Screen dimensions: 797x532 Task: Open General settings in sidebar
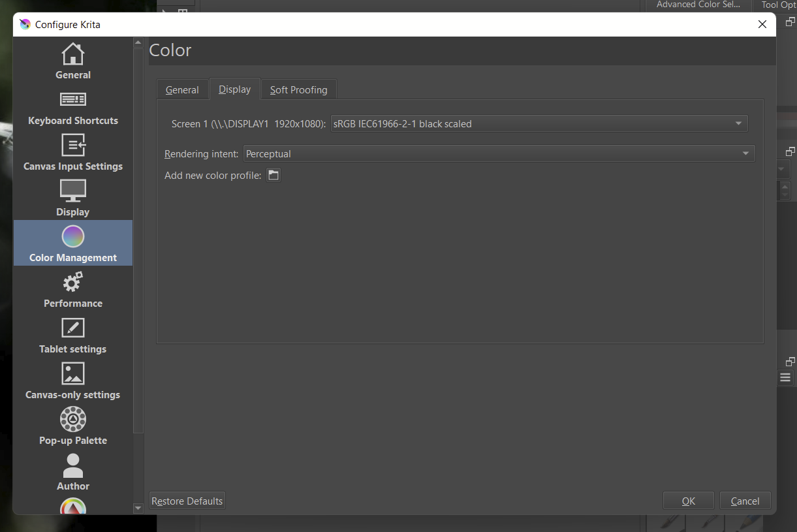pos(73,61)
